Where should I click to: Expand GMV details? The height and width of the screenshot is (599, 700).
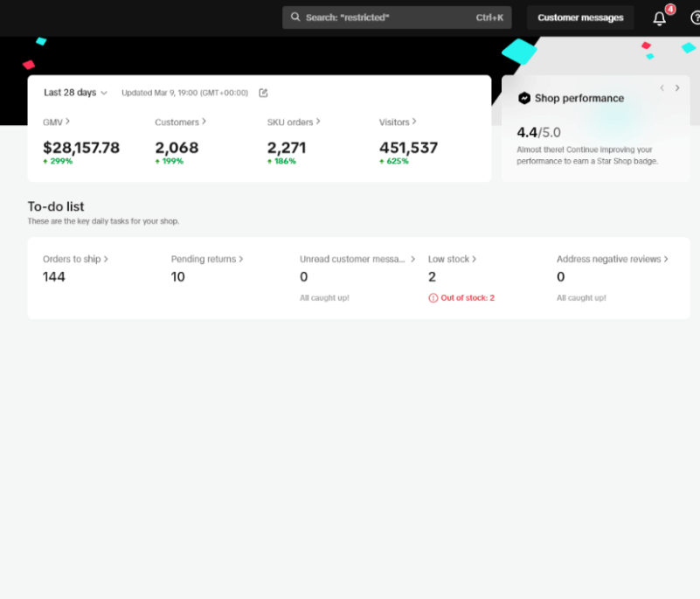coord(56,122)
